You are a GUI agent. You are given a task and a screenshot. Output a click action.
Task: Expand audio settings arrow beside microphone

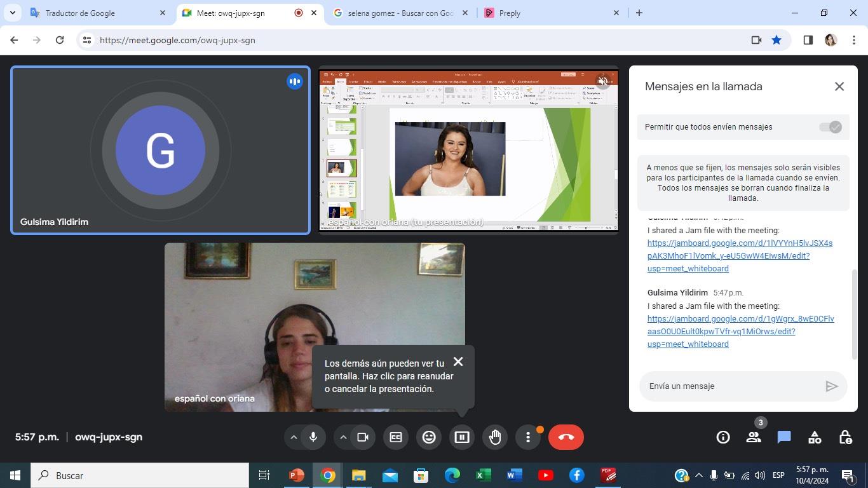pyautogui.click(x=294, y=437)
